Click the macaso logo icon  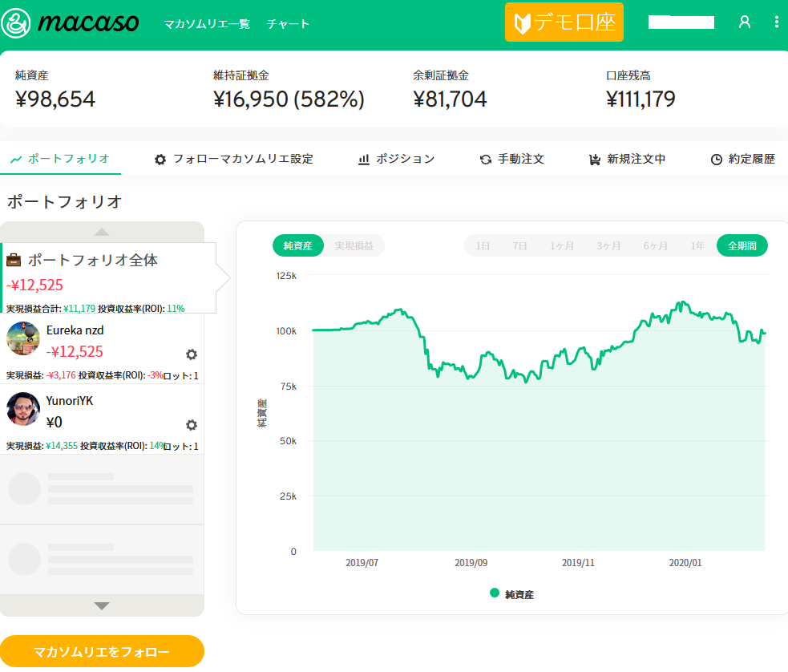(16, 24)
